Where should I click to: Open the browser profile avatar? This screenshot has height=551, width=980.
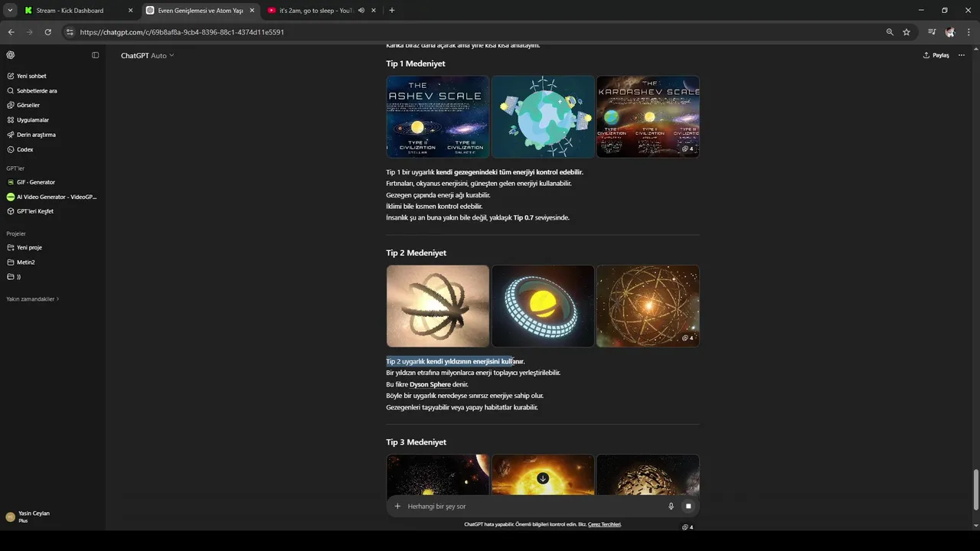pyautogui.click(x=950, y=32)
